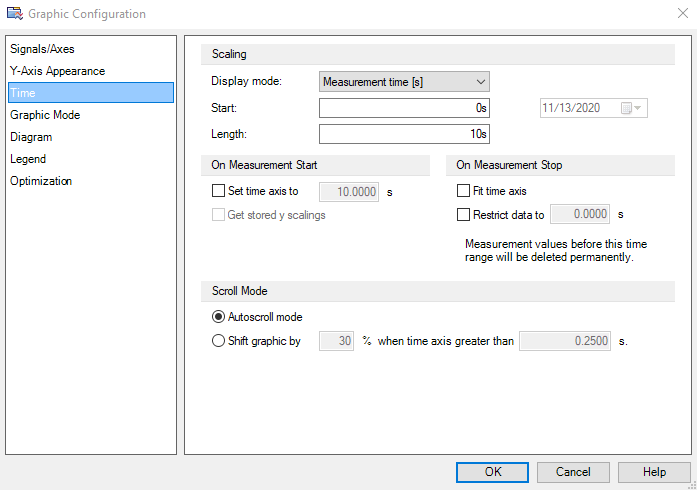Screen dimensions: 697x490
Task: Click the Graphic Configuration title bar icon
Action: point(15,13)
